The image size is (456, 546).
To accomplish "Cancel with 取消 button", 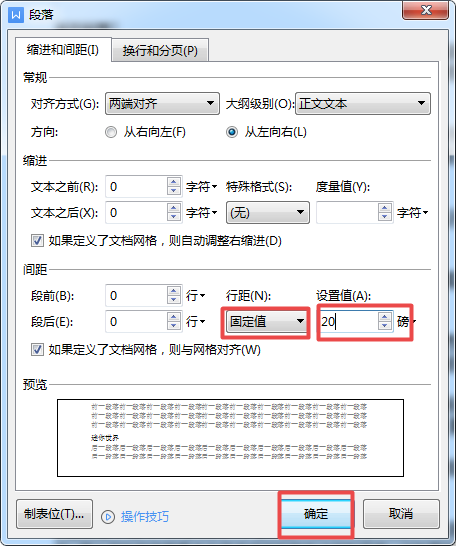I will (x=401, y=514).
